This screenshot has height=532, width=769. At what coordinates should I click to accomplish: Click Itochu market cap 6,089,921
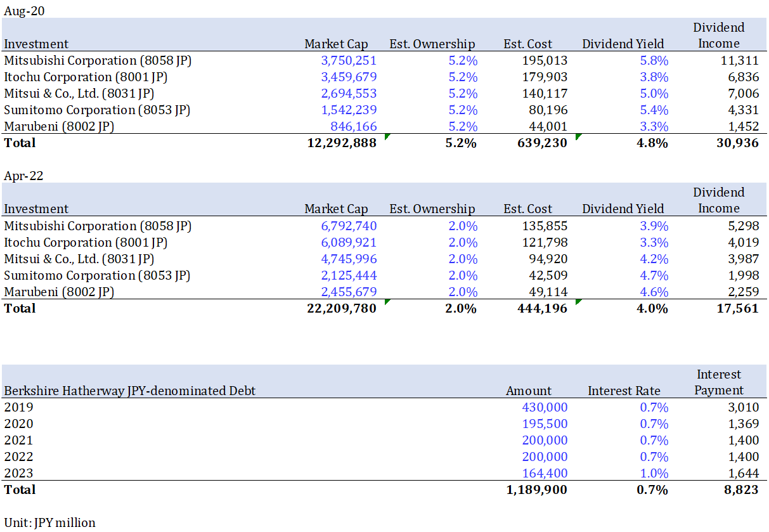pos(349,242)
